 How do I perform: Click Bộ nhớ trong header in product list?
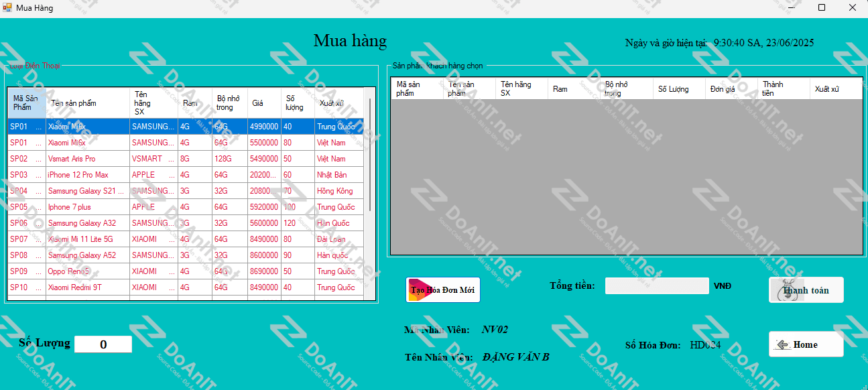[x=230, y=103]
